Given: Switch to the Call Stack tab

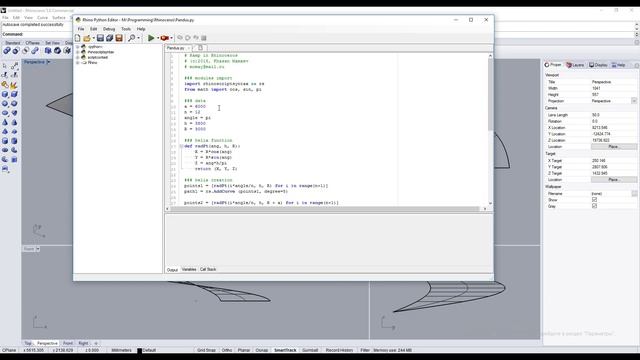Looking at the screenshot, I should coord(208,269).
